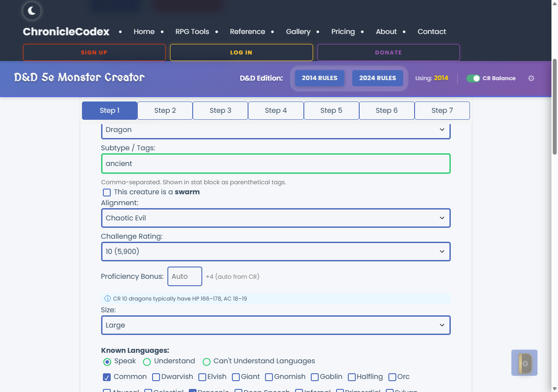
Task: Switch to 2024 RULES edition
Action: (x=378, y=78)
